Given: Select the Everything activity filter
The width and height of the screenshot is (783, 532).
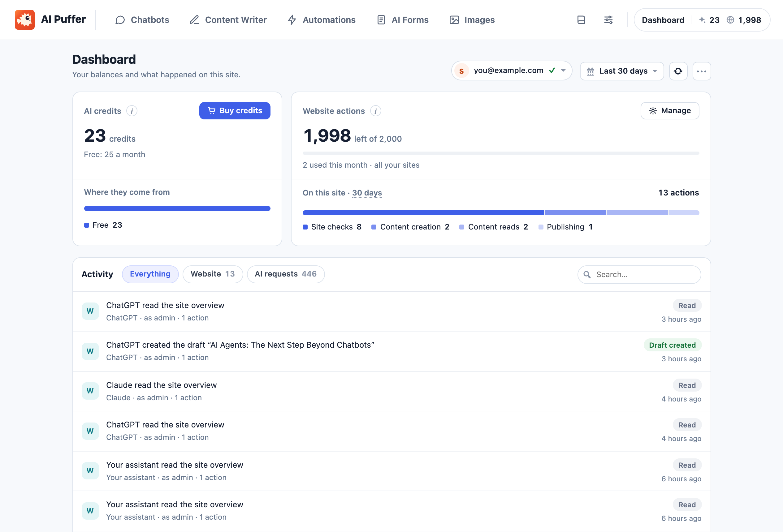Looking at the screenshot, I should pyautogui.click(x=150, y=274).
